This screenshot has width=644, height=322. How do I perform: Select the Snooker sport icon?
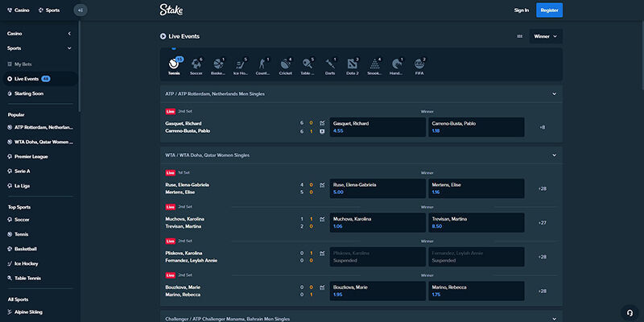[x=374, y=66]
